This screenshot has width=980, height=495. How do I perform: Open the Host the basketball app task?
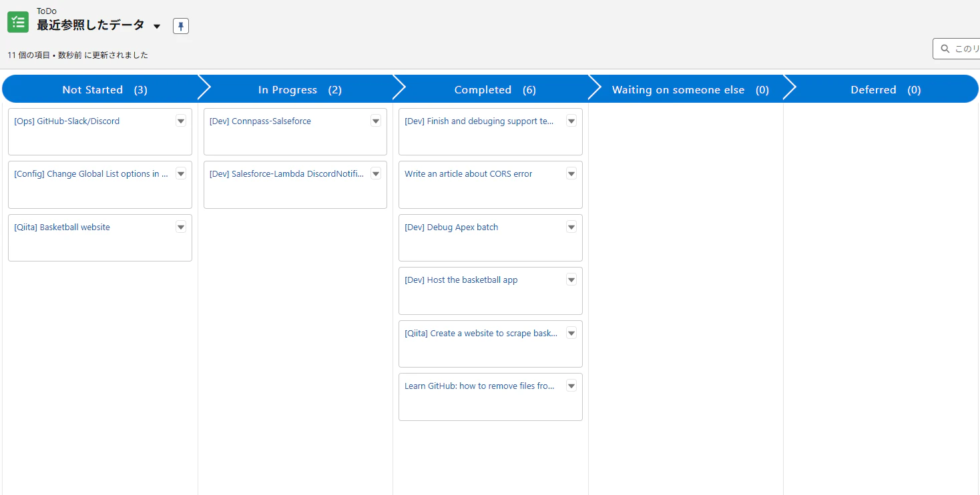coord(461,280)
